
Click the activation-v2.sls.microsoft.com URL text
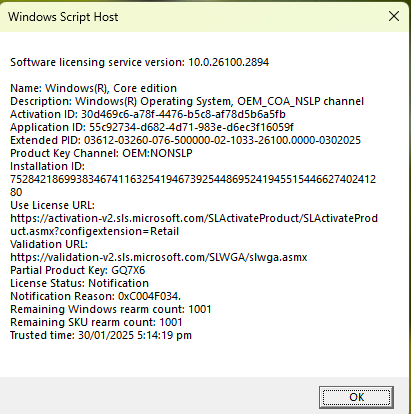[194, 218]
